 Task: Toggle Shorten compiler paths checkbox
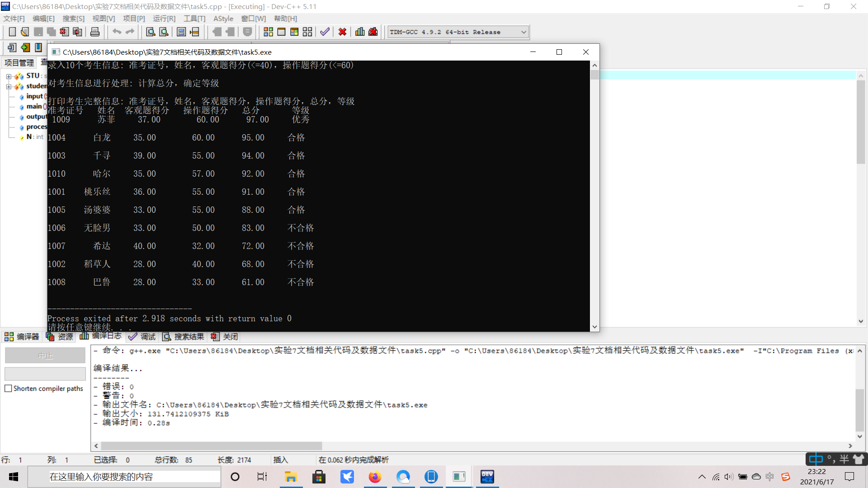point(8,389)
